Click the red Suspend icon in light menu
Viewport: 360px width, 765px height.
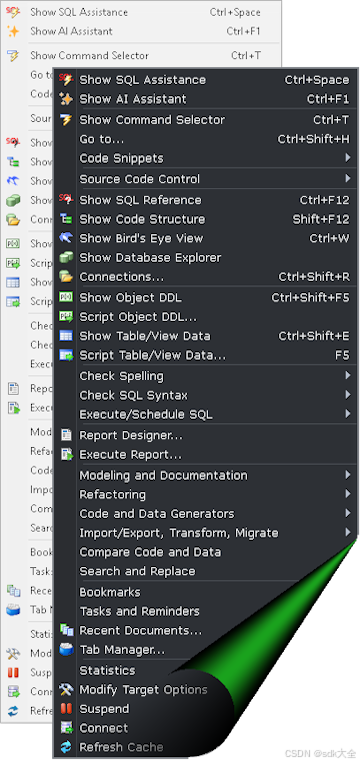(x=13, y=673)
